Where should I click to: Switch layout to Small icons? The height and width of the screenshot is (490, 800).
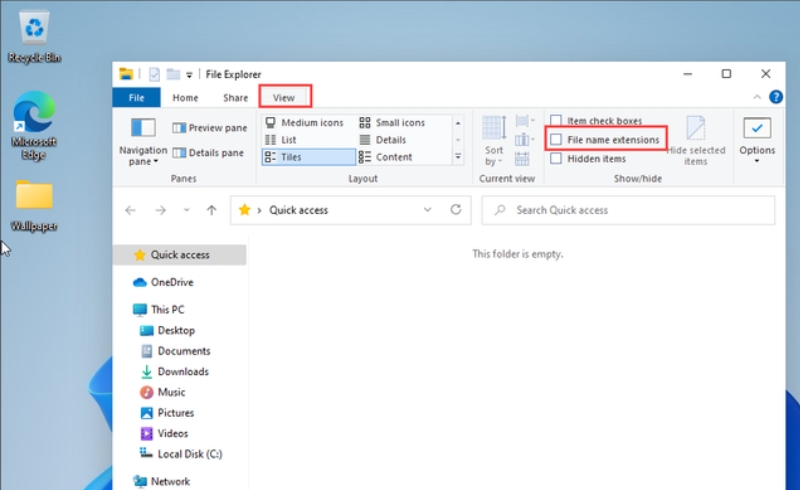tap(392, 122)
